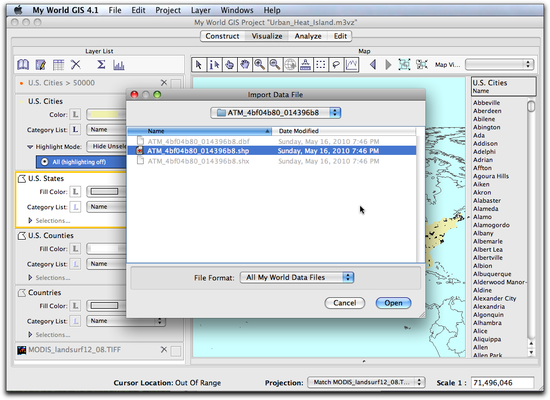Viewport: 550px width, 400px height.
Task: Open the Apple menu
Action: 18,10
